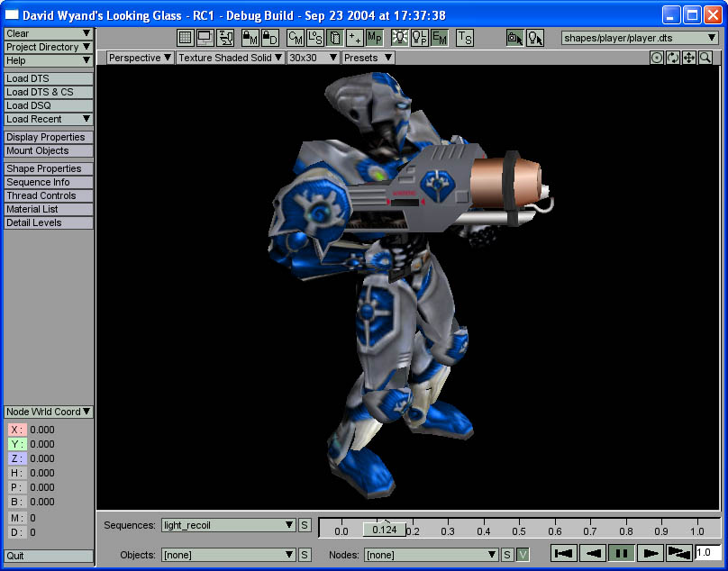
Task: Click the Load DSQ button
Action: 49,105
